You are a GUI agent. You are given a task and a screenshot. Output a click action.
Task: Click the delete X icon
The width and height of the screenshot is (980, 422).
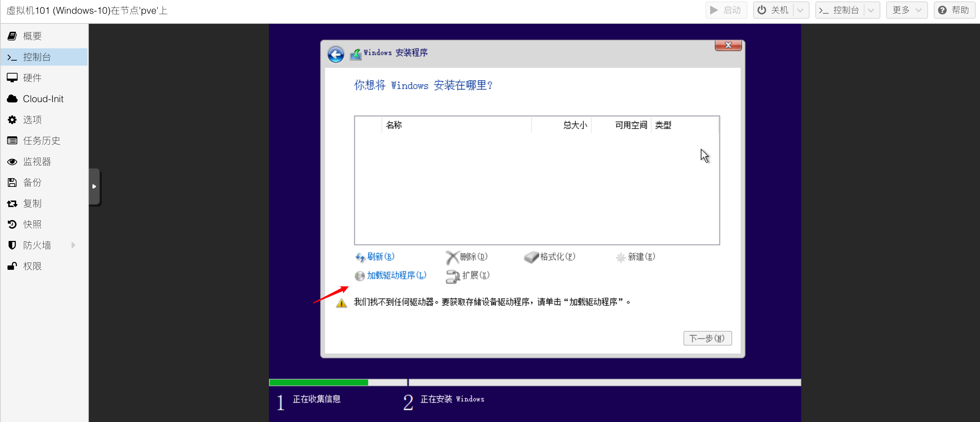click(x=452, y=258)
